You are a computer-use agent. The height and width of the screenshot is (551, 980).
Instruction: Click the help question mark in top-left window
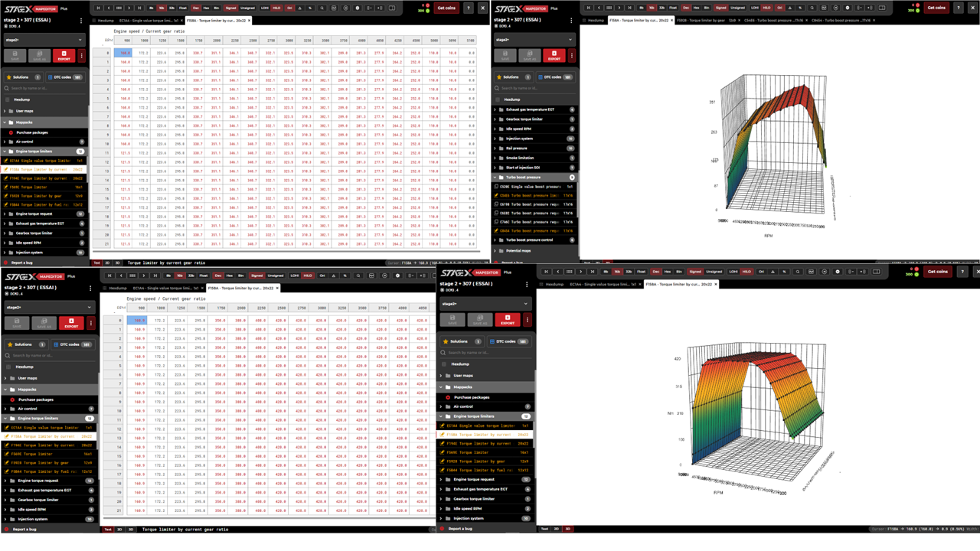coord(468,8)
